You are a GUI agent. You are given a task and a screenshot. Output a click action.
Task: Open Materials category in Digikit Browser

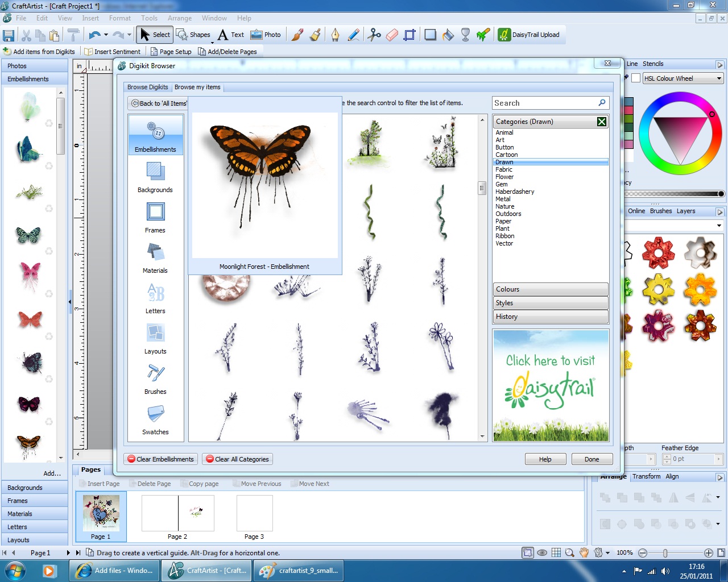click(155, 258)
